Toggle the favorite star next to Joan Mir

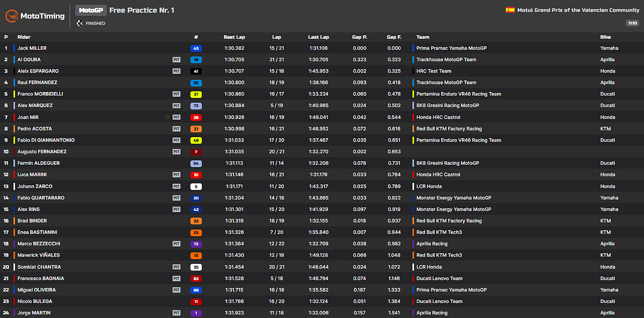point(168,117)
